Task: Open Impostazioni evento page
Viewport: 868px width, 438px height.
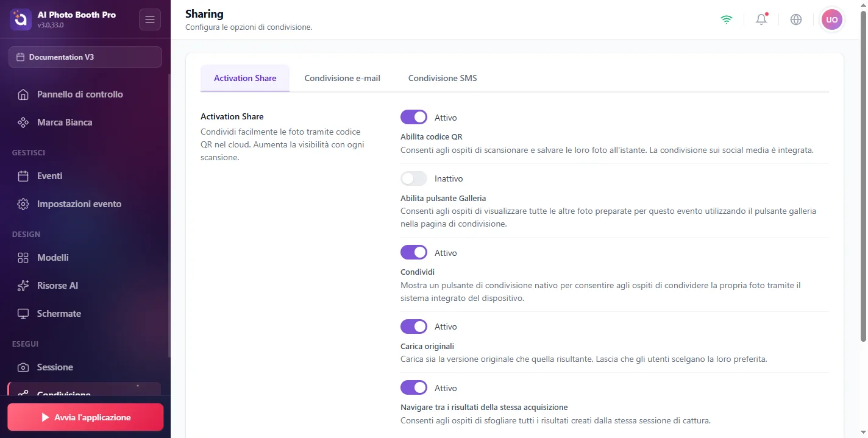Action: (84, 204)
